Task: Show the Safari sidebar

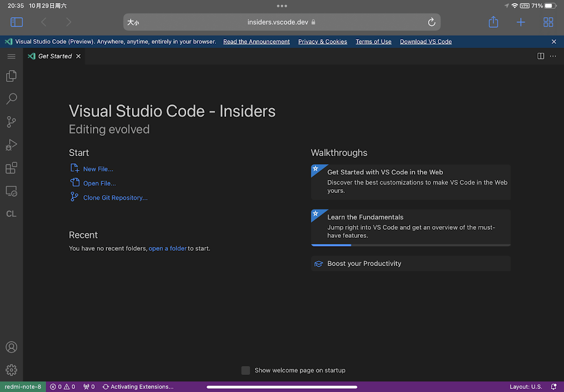Action: (17, 22)
